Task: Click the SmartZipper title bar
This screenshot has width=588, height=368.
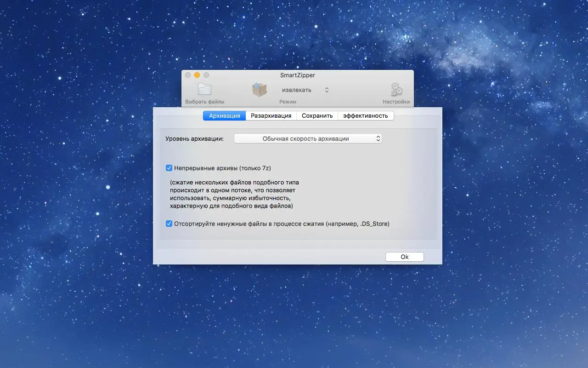Action: 298,75
